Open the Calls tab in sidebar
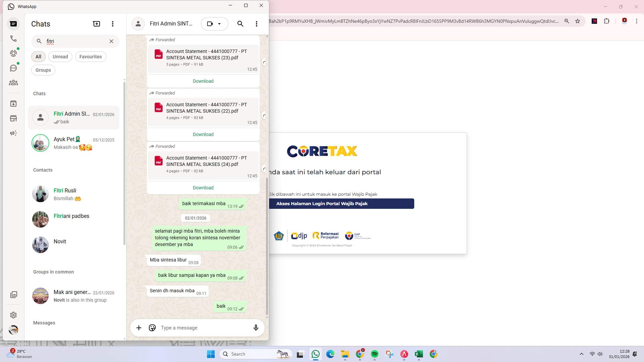 click(x=13, y=39)
